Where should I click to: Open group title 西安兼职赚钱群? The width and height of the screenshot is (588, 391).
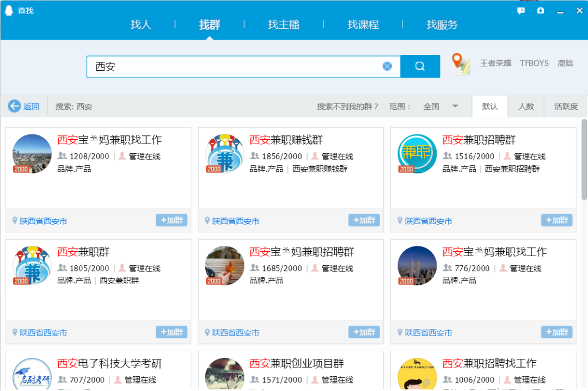[286, 140]
